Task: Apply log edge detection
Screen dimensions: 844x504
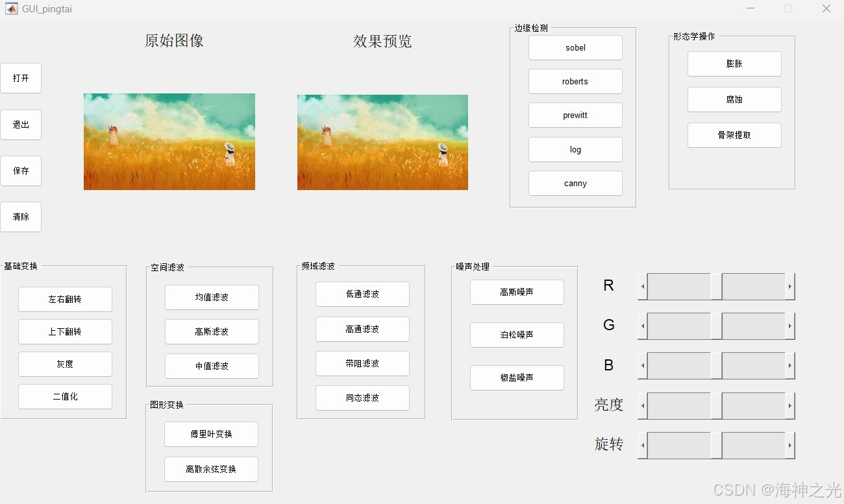Action: tap(575, 149)
